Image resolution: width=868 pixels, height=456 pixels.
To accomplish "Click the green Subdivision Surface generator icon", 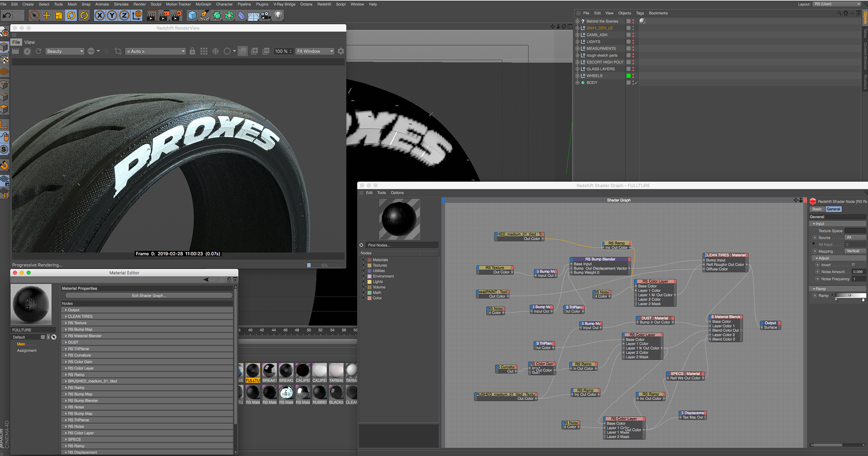I will point(217,15).
